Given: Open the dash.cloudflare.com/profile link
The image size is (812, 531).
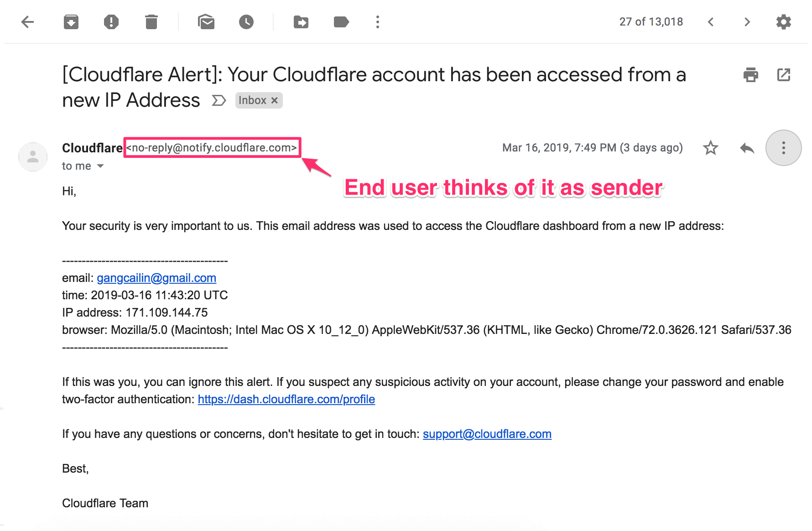Looking at the screenshot, I should (x=286, y=400).
